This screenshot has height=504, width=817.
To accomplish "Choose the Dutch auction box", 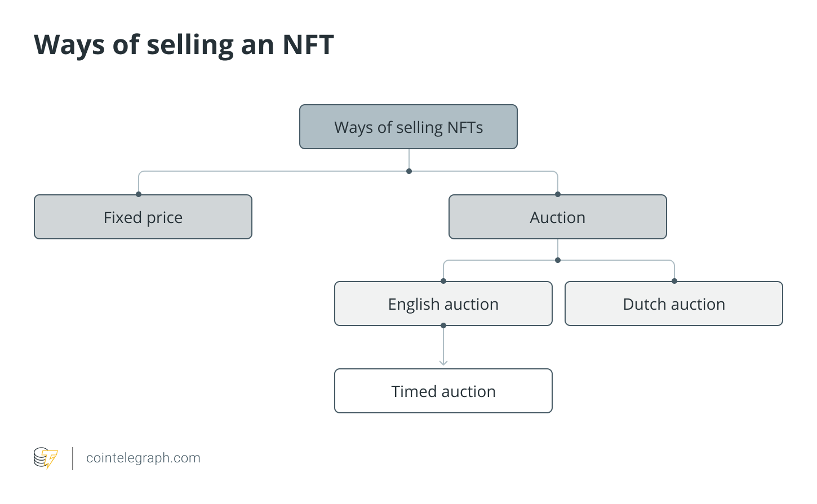I will (674, 304).
